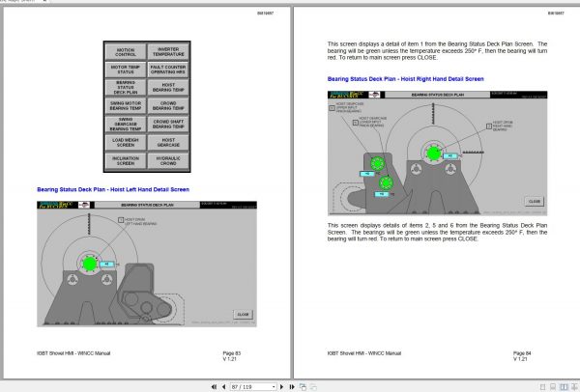This screenshot has height=392, width=580.
Task: Click LOAD WEIGH SCREEN button
Action: point(126,143)
